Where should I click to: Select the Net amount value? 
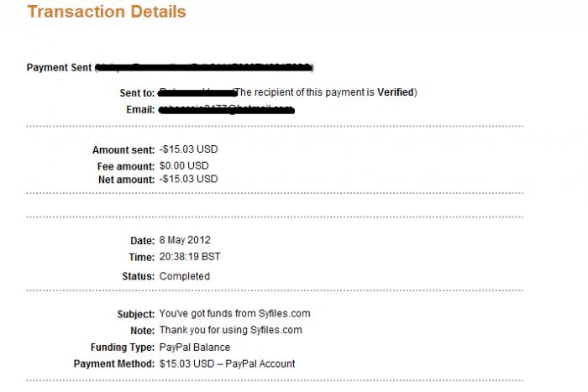pyautogui.click(x=188, y=179)
